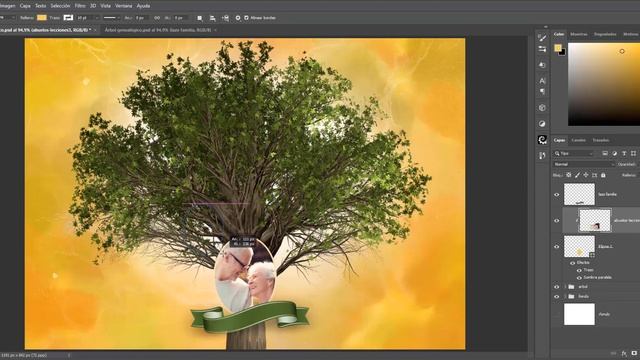The width and height of the screenshot is (640, 360).
Task: Switch to the Trazados tab
Action: point(601,140)
